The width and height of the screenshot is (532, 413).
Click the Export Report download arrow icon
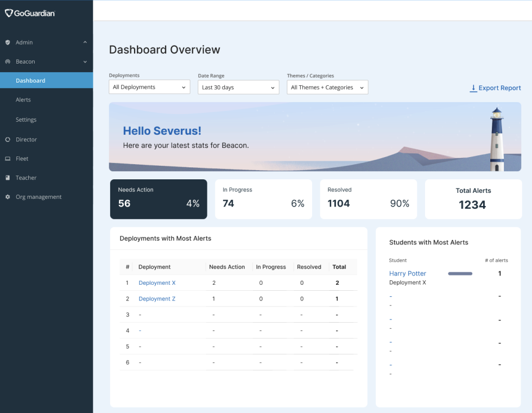[473, 88]
